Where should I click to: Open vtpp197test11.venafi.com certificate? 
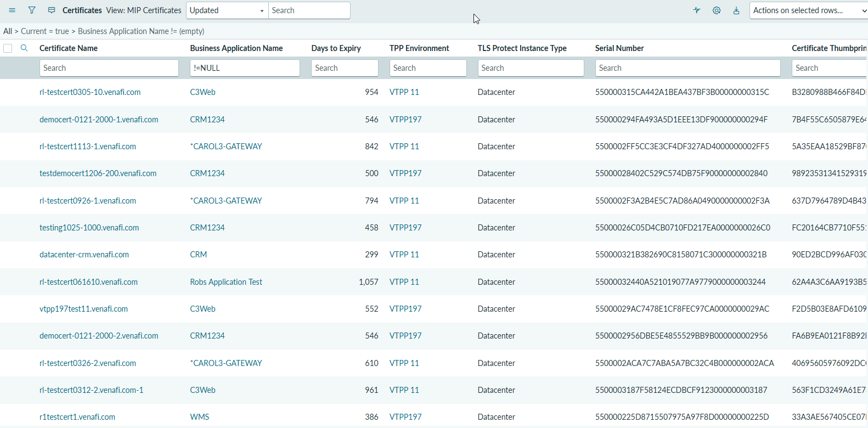[83, 309]
